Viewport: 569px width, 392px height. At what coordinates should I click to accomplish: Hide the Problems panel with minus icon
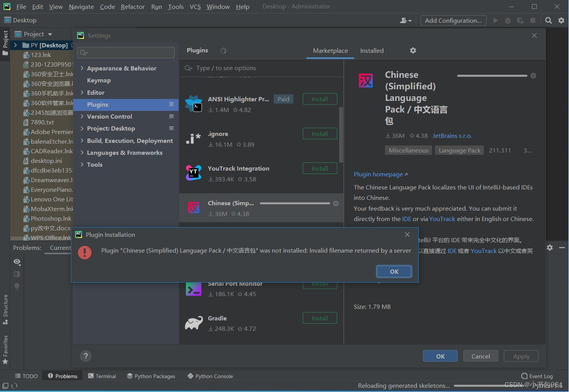[x=562, y=248]
